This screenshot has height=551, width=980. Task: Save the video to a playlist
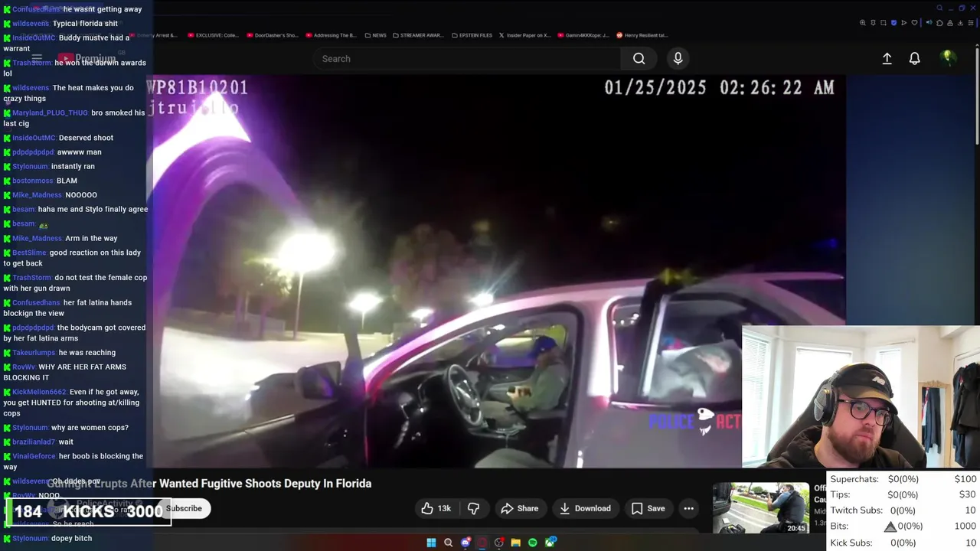[x=648, y=508]
